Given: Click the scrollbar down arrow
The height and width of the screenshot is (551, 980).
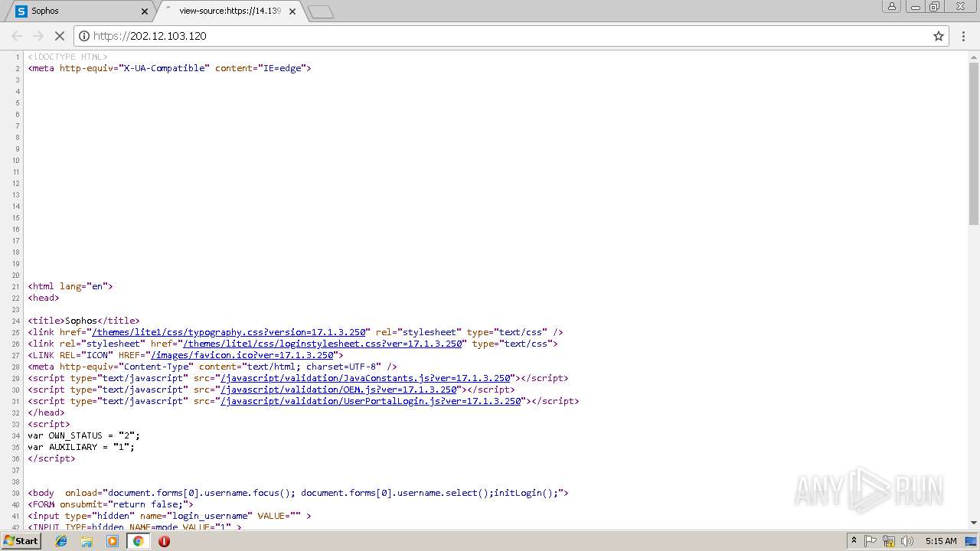Looking at the screenshot, I should 974,523.
